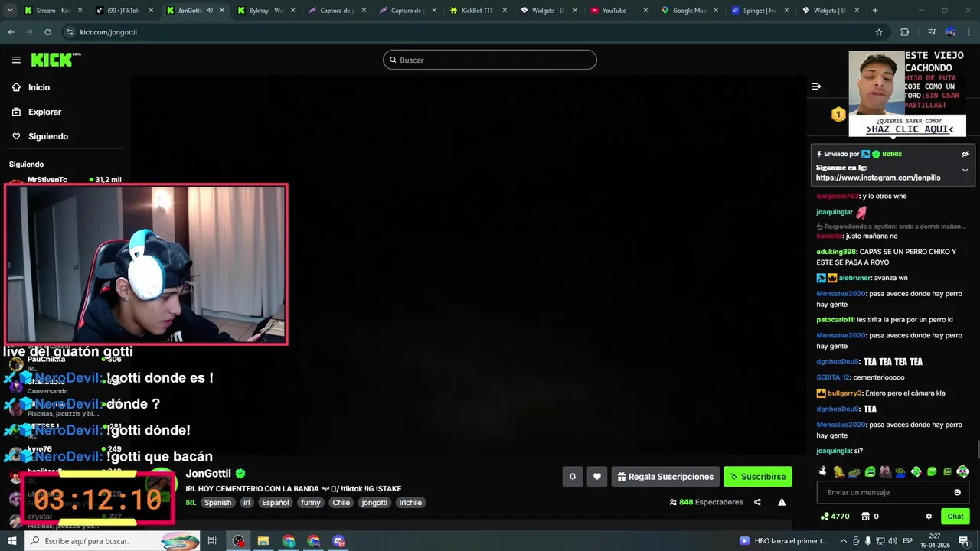The width and height of the screenshot is (980, 551).
Task: Open chat settings gear icon
Action: [x=929, y=517]
